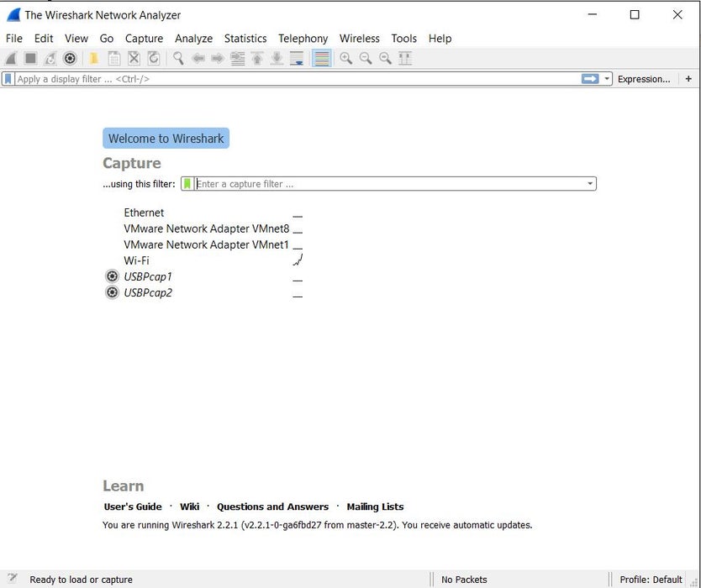
Task: Go forward in packet history
Action: point(218,58)
